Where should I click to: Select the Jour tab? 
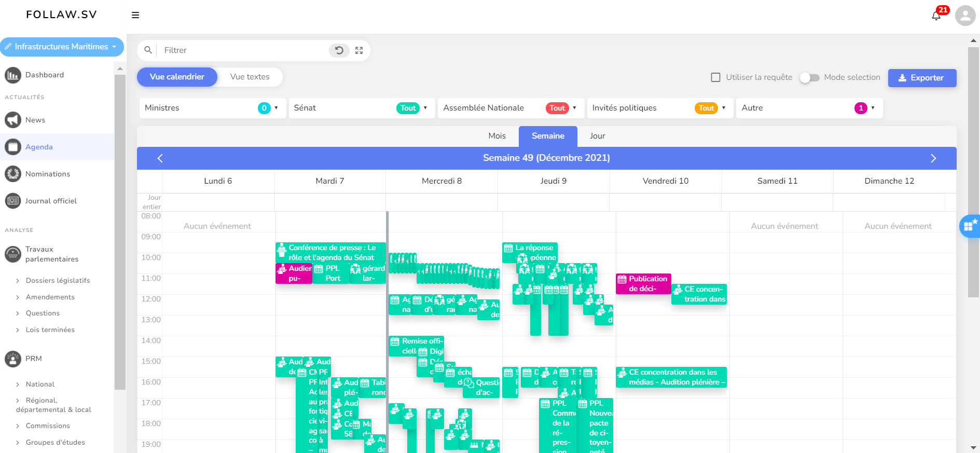(597, 136)
